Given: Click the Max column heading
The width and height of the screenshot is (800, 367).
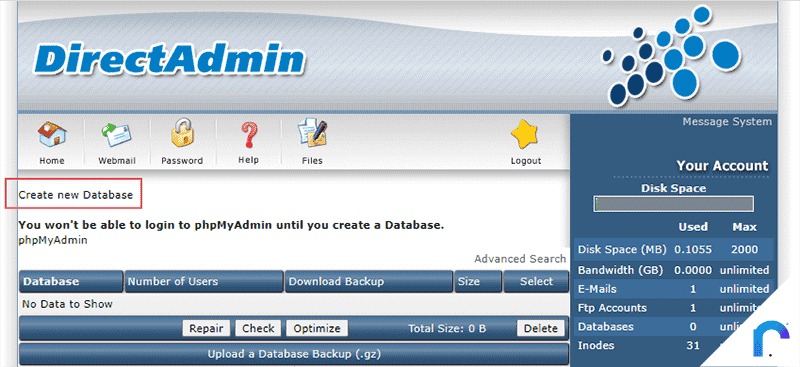Looking at the screenshot, I should (744, 227).
